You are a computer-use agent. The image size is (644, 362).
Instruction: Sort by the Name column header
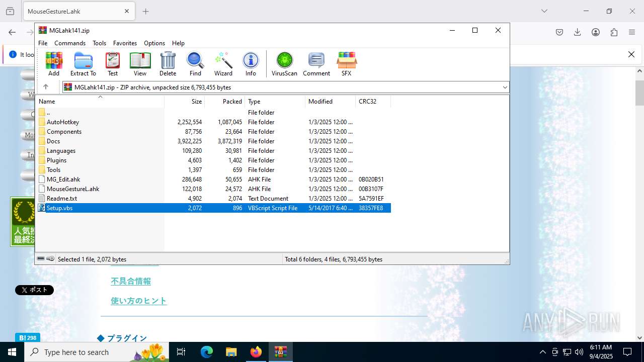pyautogui.click(x=100, y=102)
